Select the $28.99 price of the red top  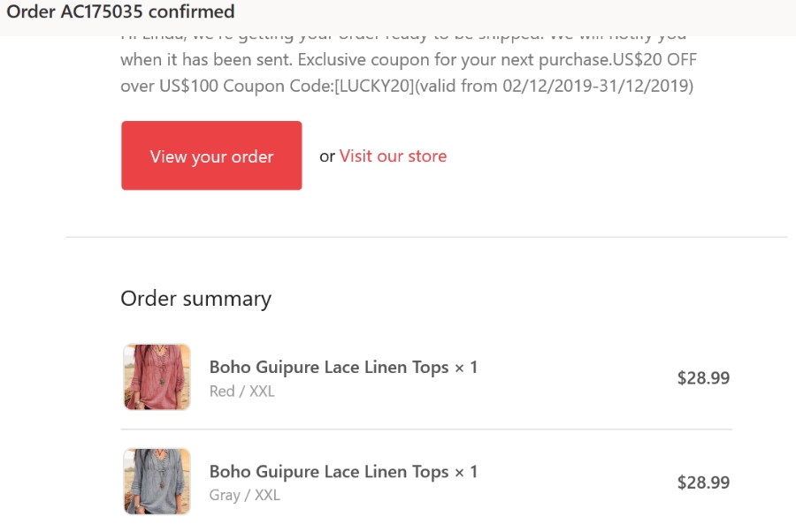(x=703, y=377)
